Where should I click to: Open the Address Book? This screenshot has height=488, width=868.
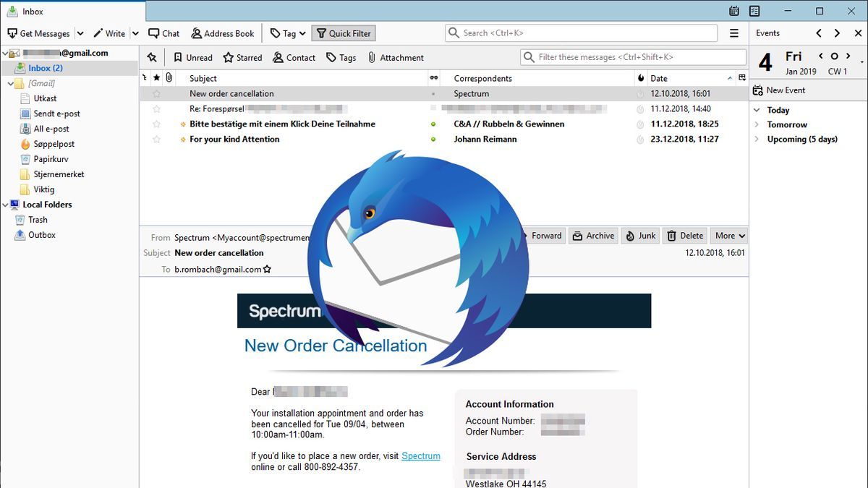coord(223,33)
